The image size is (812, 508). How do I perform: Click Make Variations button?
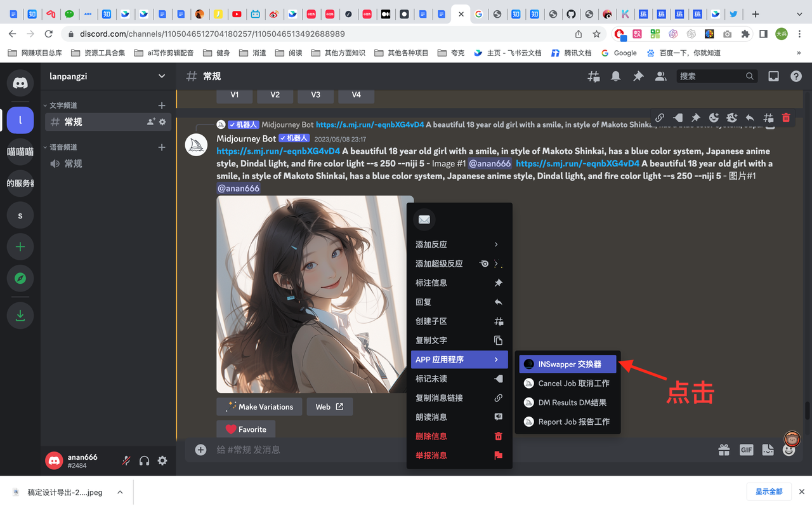259,407
